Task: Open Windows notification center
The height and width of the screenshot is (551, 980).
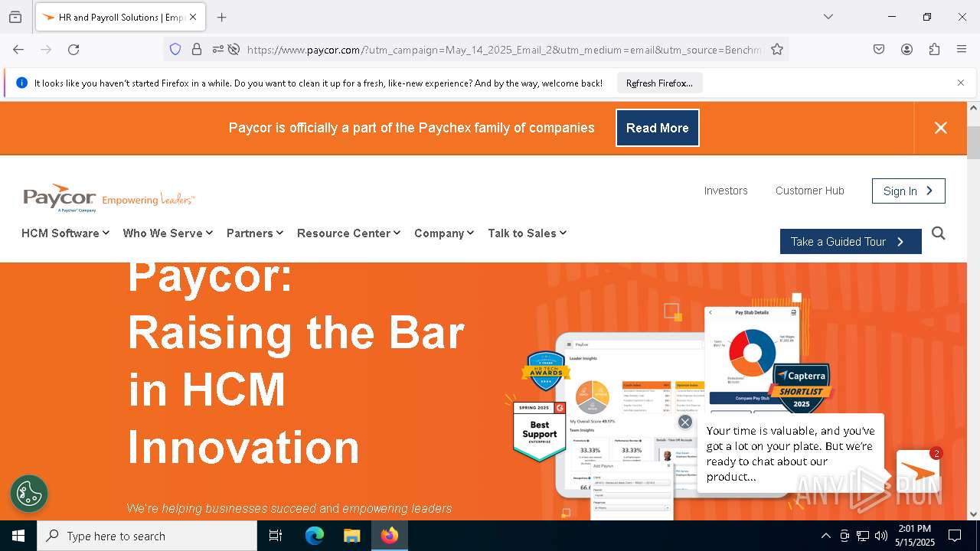Action: click(955, 536)
